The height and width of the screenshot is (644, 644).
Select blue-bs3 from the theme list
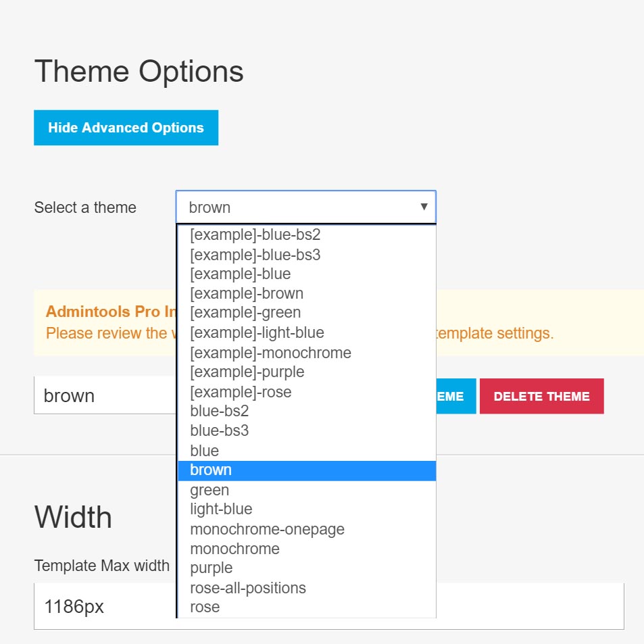306,431
